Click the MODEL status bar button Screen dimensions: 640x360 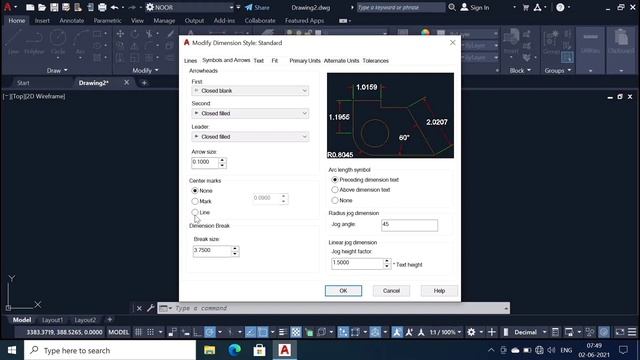click(x=118, y=332)
